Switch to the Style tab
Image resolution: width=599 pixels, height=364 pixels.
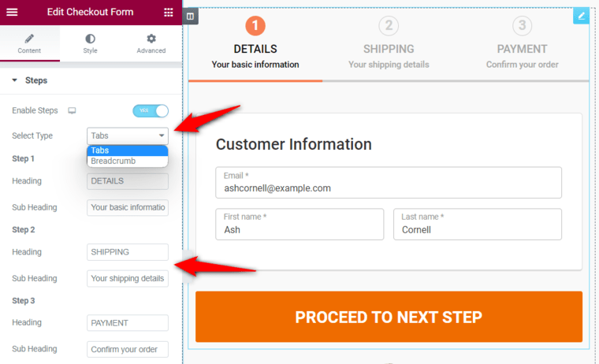(90, 43)
